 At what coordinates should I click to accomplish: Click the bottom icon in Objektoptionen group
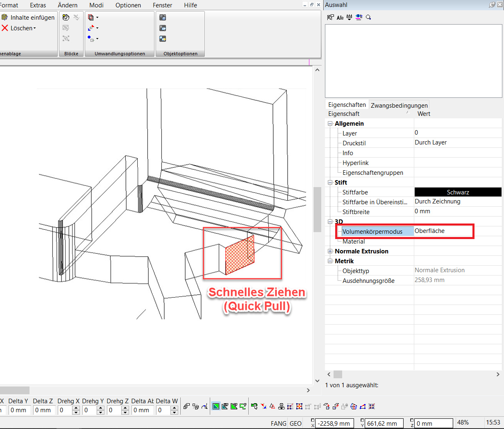tap(163, 38)
